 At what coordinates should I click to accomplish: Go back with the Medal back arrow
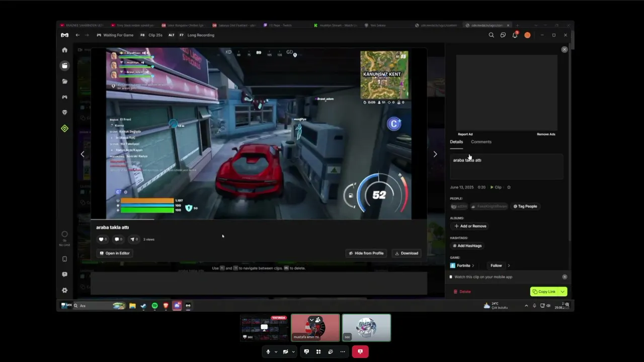[77, 35]
